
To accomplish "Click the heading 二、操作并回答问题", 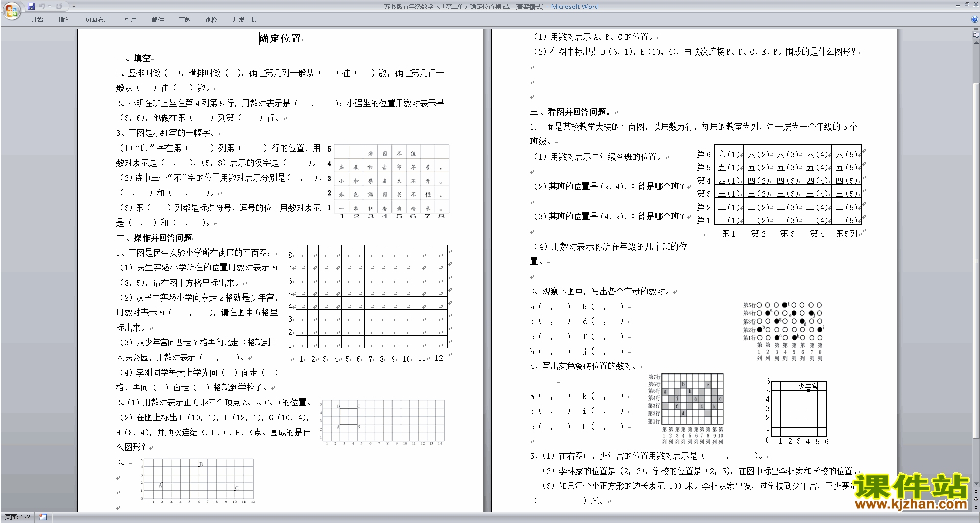I will 155,238.
